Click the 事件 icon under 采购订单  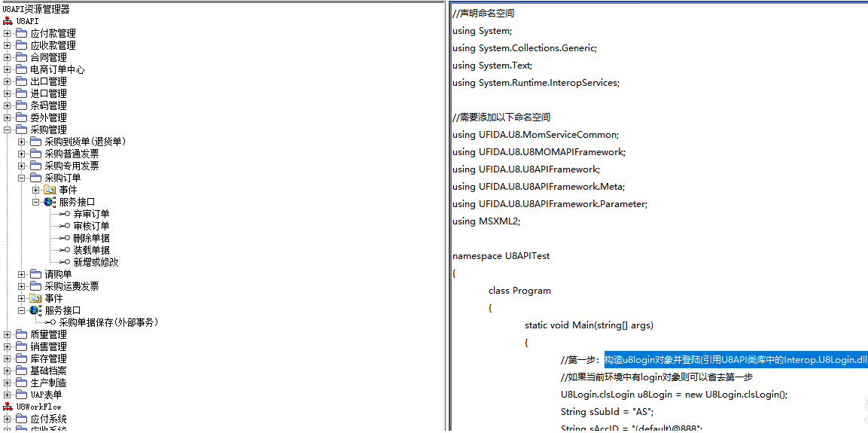[50, 190]
